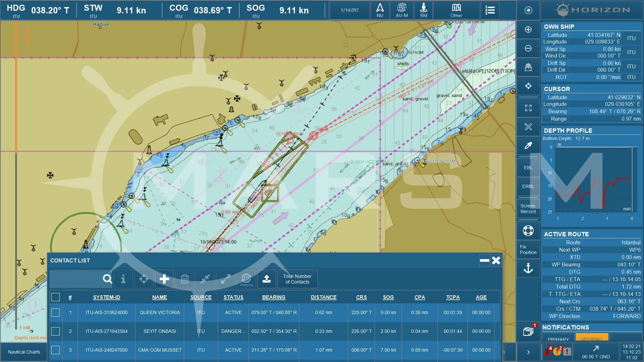Activate the pan crosshair arrows tool
This screenshot has height=362, width=644.
528,86
